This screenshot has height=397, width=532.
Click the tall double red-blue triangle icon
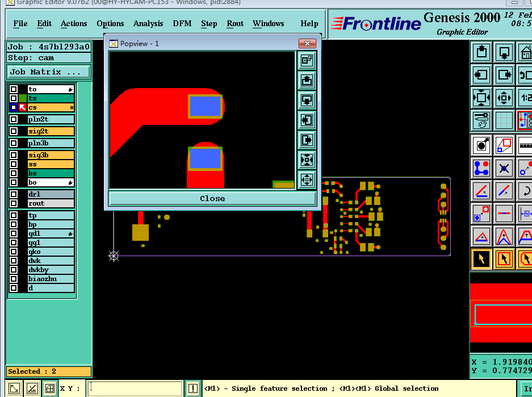coord(504,236)
